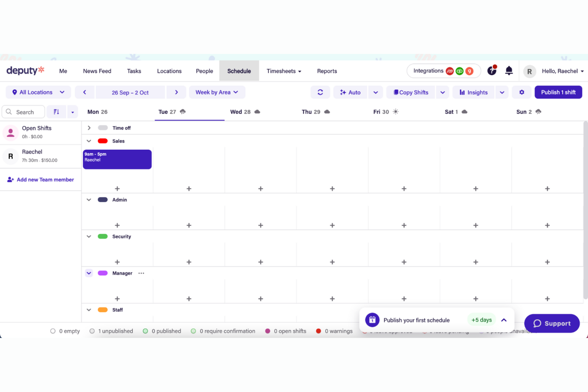The width and height of the screenshot is (588, 392).
Task: Click the Gusto integration icon
Action: point(469,71)
